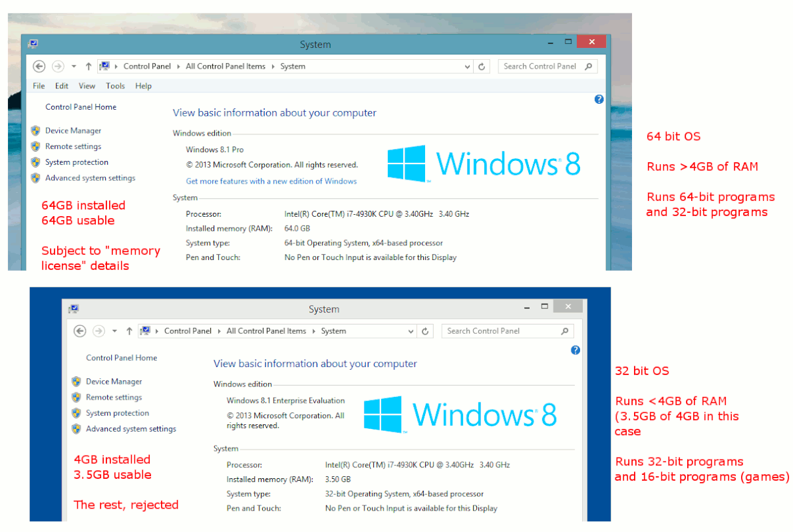The image size is (793, 532).
Task: Minimize the top System window
Action: pyautogui.click(x=550, y=43)
